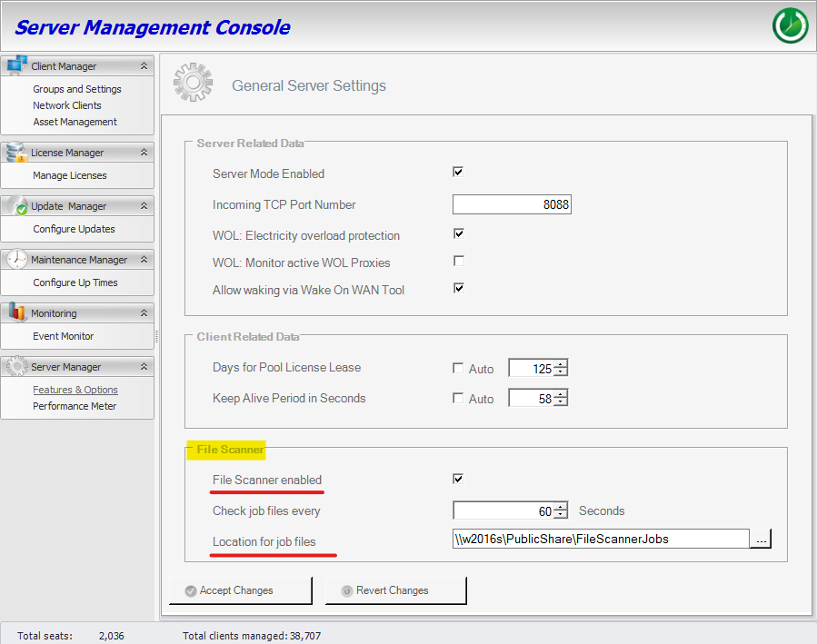Open the Event Monitor item
The width and height of the screenshot is (817, 644).
(64, 336)
